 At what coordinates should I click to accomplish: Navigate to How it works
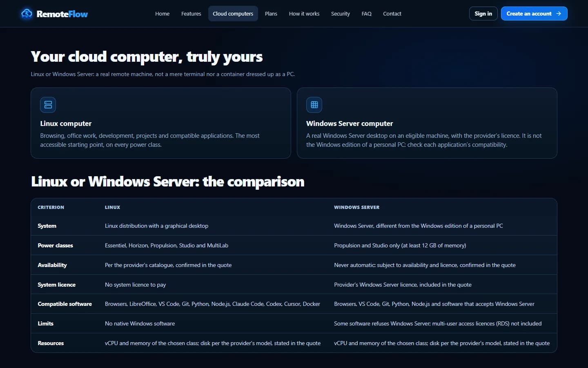tap(304, 13)
